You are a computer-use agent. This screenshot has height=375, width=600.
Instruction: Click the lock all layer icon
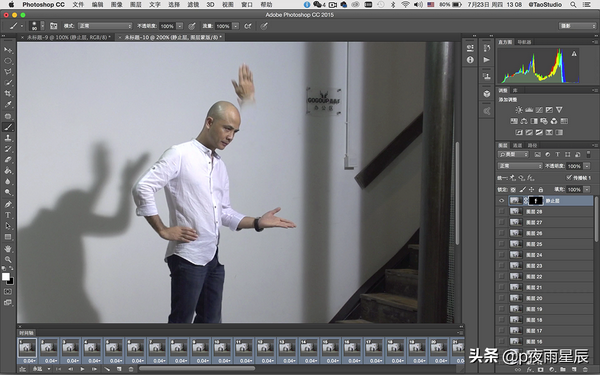541,189
